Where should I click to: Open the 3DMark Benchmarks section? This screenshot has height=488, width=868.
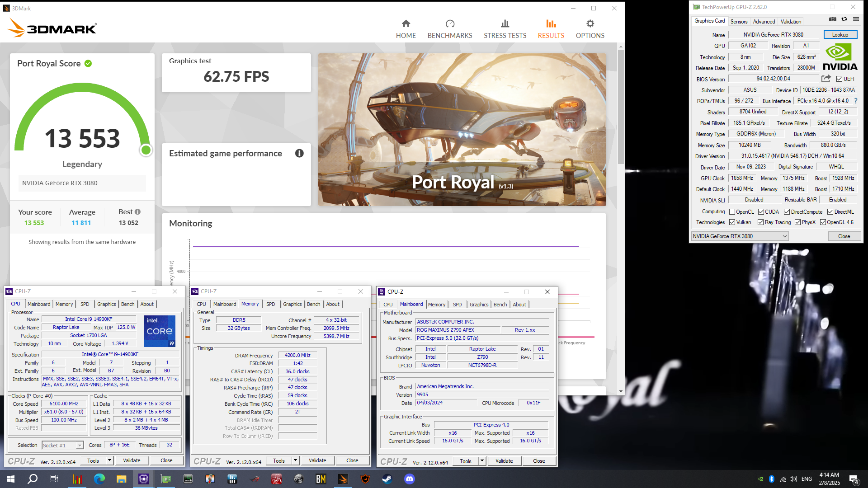coord(450,29)
